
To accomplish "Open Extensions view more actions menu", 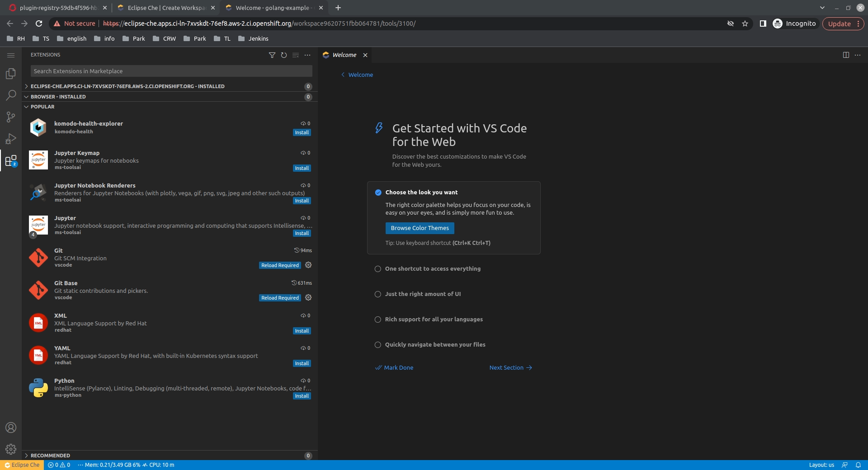I will (x=307, y=55).
